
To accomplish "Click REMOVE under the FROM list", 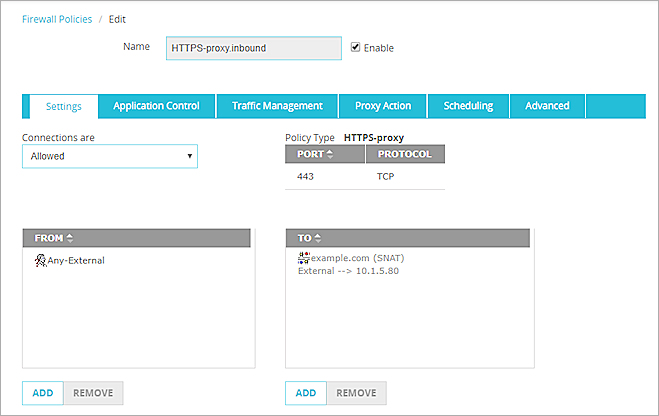I will pos(93,393).
